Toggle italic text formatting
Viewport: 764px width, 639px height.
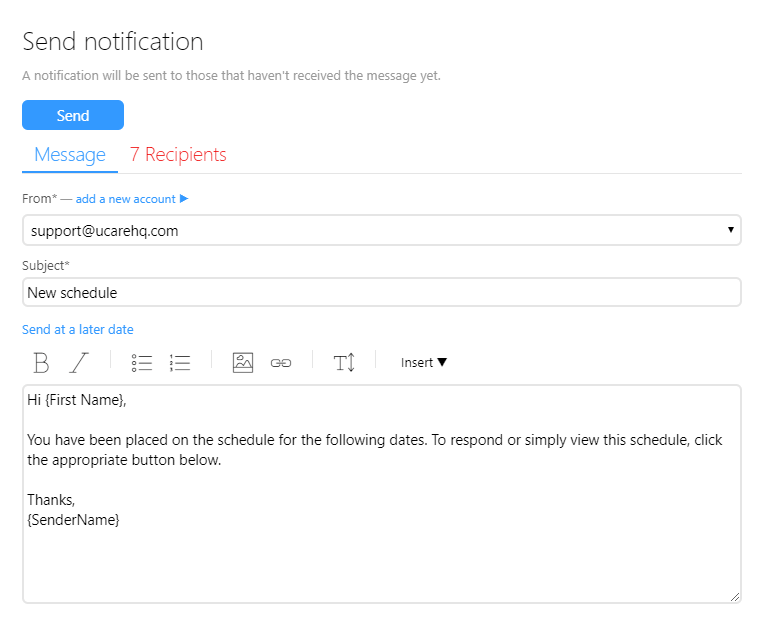(79, 362)
